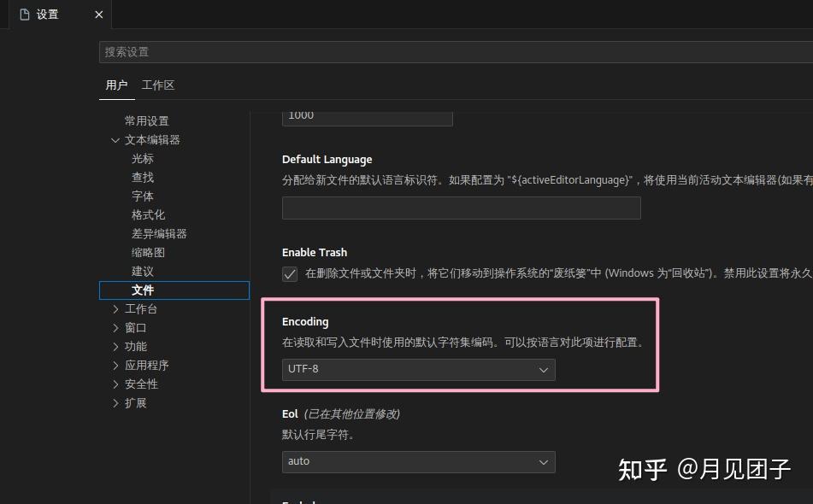Select 光标 in the settings tree

pyautogui.click(x=143, y=158)
